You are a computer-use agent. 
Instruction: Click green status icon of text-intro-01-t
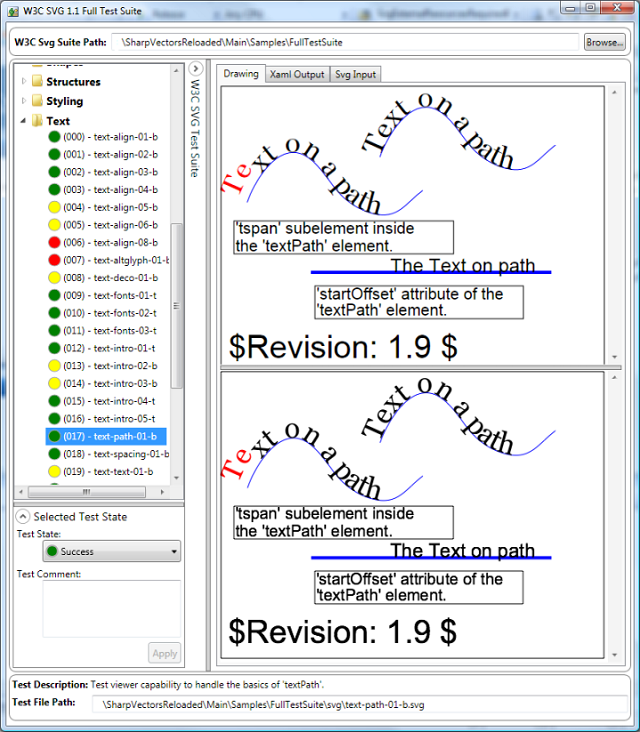tap(54, 348)
